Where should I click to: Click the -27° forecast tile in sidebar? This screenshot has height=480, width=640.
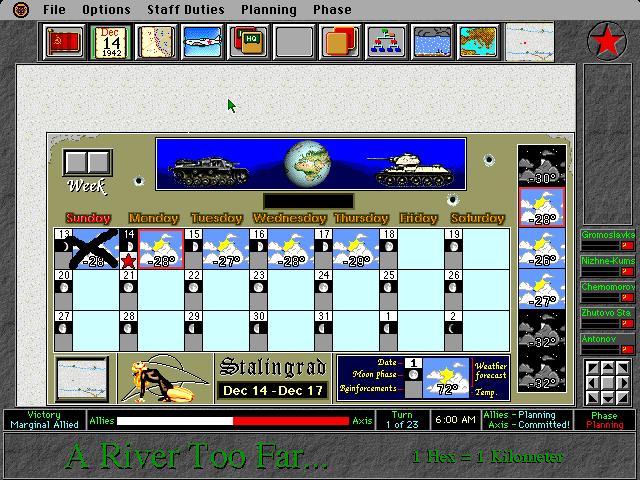tap(542, 289)
